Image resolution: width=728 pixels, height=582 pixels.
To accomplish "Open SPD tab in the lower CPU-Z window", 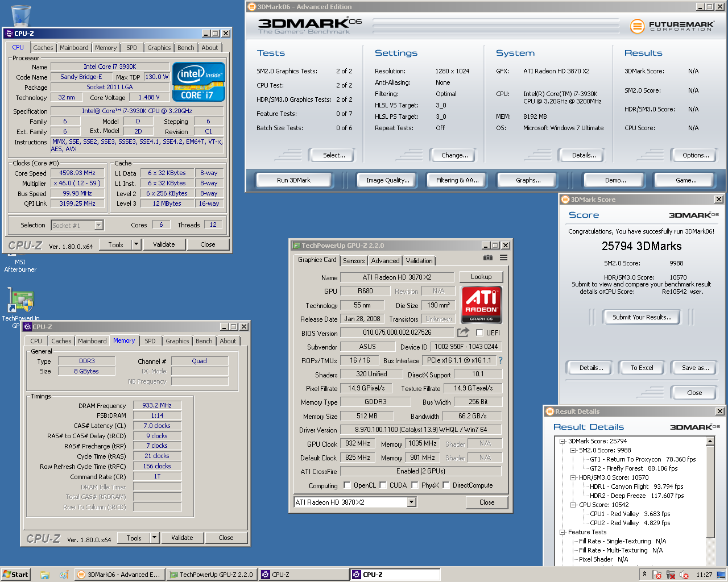I will pyautogui.click(x=150, y=341).
